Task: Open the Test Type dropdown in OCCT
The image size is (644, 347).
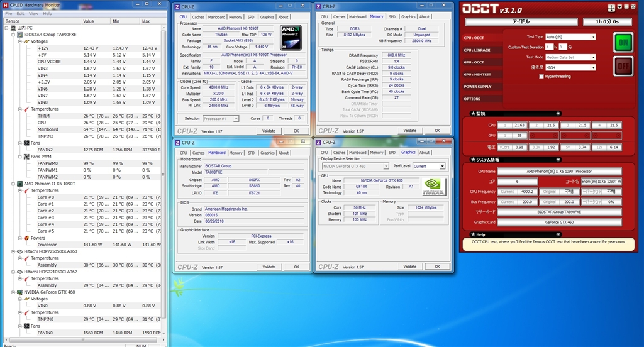Action: (593, 37)
